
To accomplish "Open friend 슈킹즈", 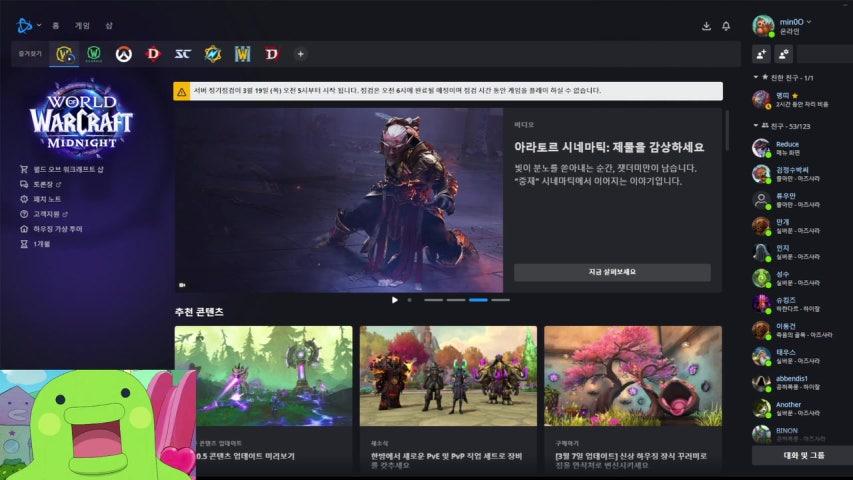I will coord(800,304).
